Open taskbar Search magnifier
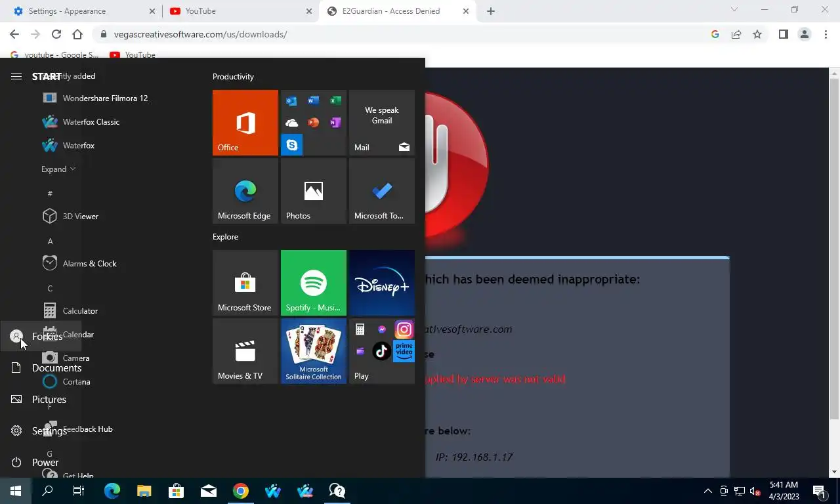The image size is (840, 504). pyautogui.click(x=47, y=491)
